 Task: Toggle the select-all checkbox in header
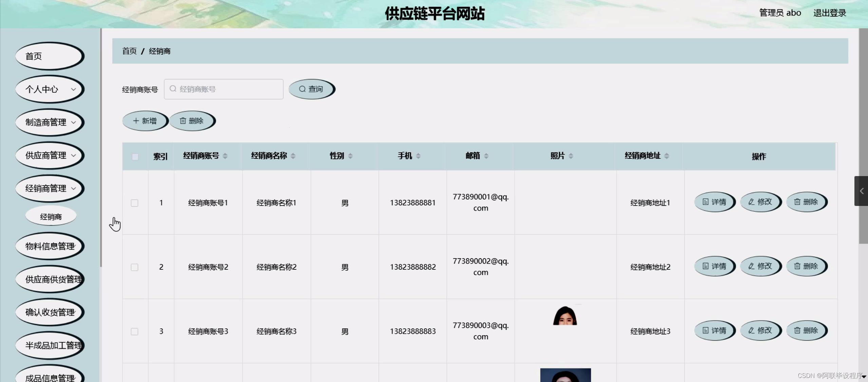(x=135, y=156)
